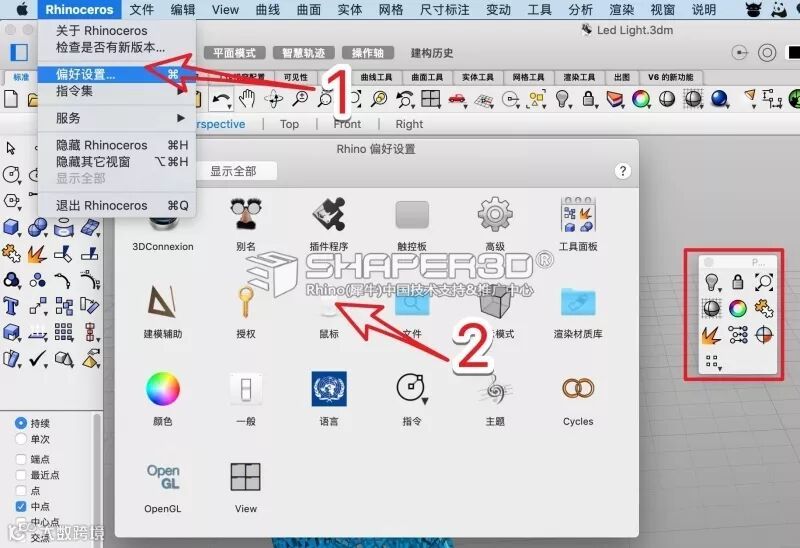Open the 曲线 menu in menu bar
This screenshot has width=800, height=548.
pos(267,9)
